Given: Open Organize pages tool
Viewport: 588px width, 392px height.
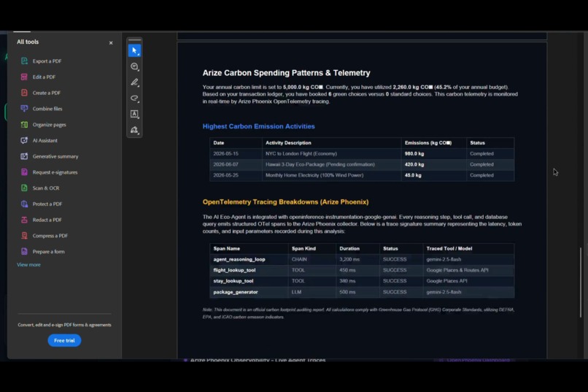Looking at the screenshot, I should click(49, 125).
